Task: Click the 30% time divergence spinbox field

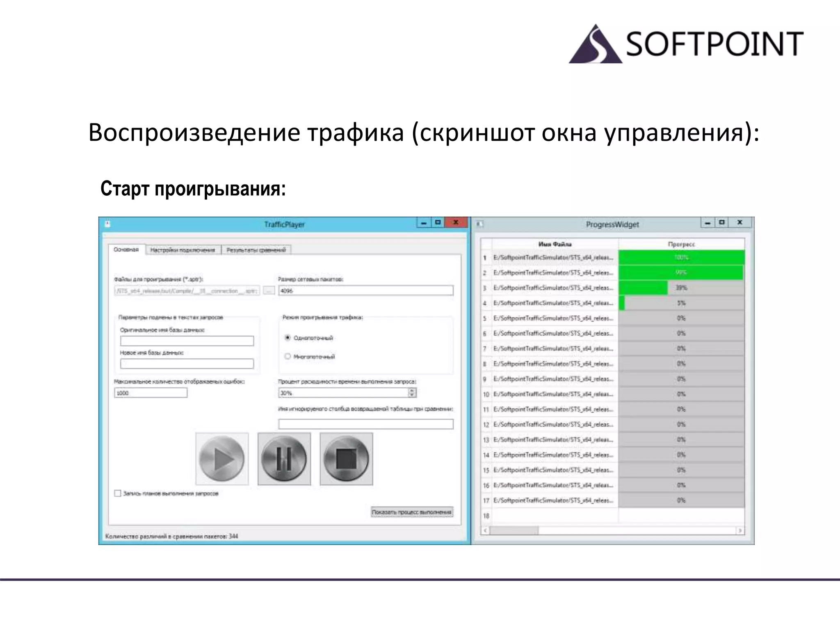Action: point(343,393)
